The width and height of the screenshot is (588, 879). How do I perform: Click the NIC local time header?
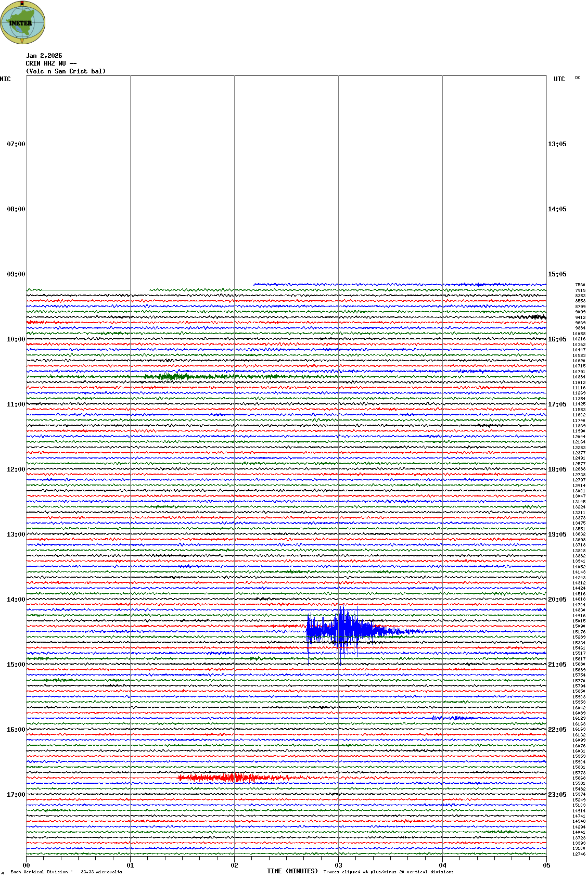(5, 79)
